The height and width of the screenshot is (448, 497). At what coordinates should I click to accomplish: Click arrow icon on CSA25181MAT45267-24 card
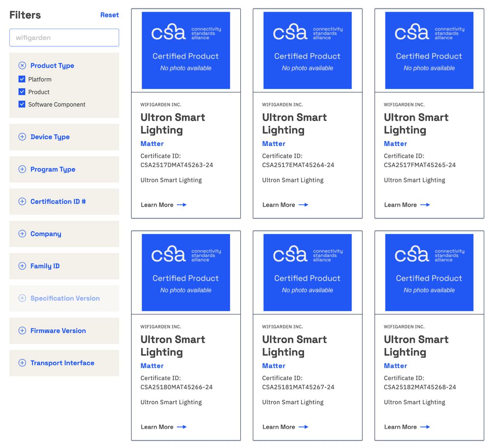(x=304, y=427)
